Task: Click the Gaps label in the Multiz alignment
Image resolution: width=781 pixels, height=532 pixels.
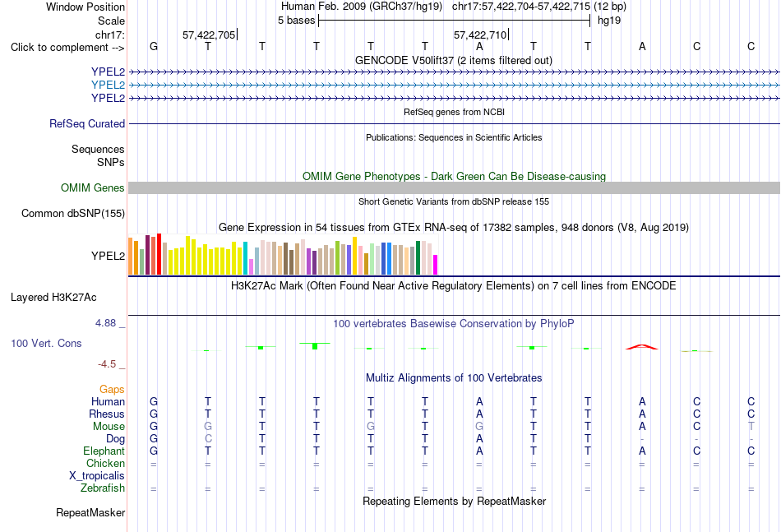Action: pos(112,390)
